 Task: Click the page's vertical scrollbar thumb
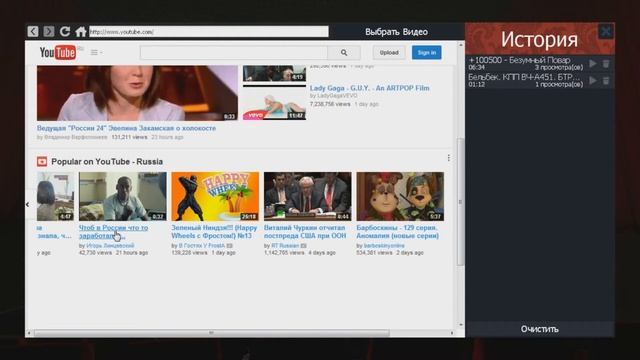[x=460, y=202]
